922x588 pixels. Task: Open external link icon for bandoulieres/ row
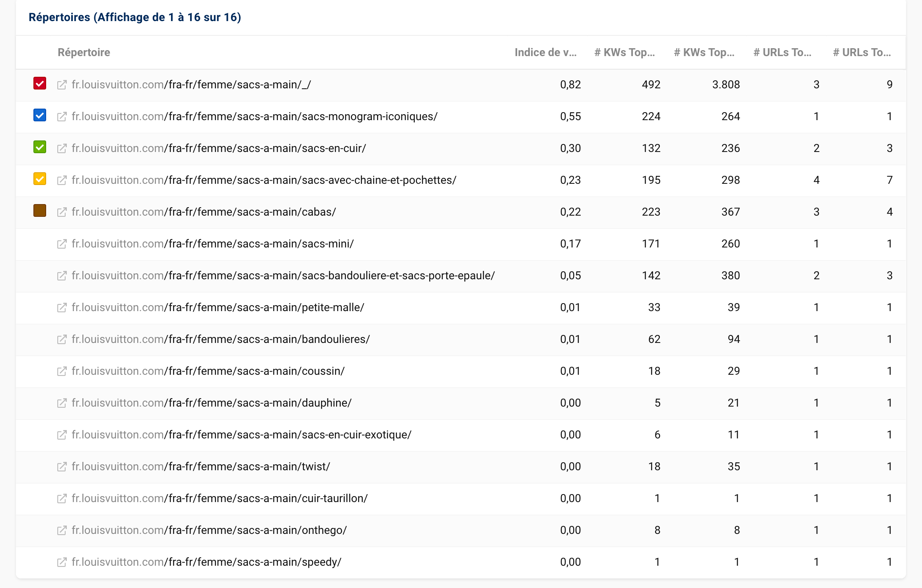pyautogui.click(x=62, y=339)
